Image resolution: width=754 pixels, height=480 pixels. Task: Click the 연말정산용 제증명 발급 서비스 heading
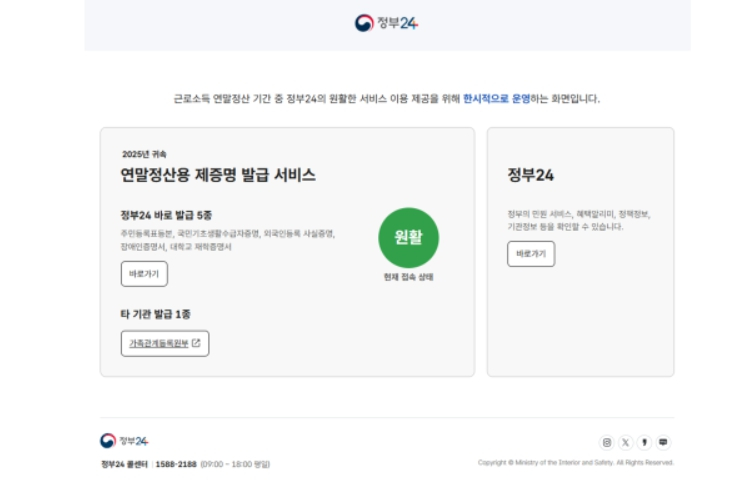point(218,175)
